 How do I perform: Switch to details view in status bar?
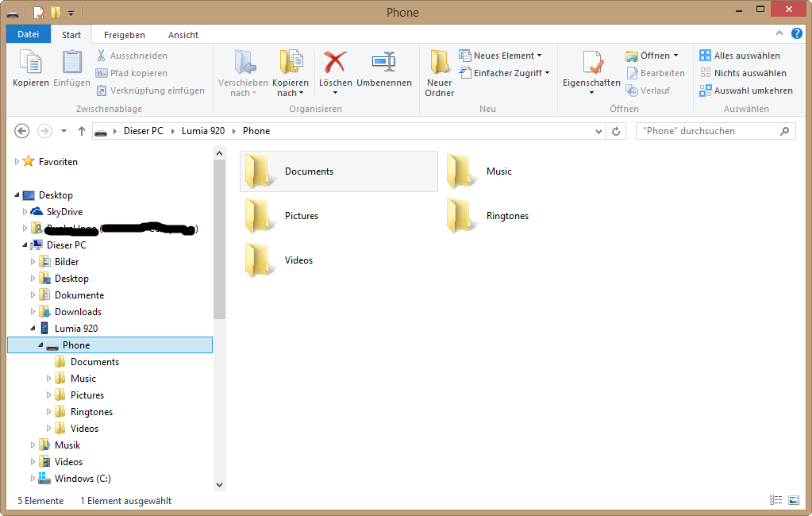(x=775, y=500)
